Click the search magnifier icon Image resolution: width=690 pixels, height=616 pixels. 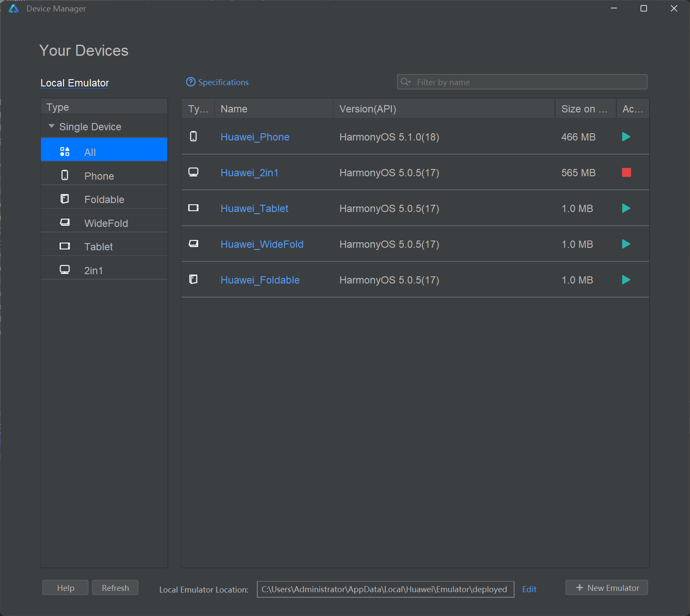tap(405, 82)
